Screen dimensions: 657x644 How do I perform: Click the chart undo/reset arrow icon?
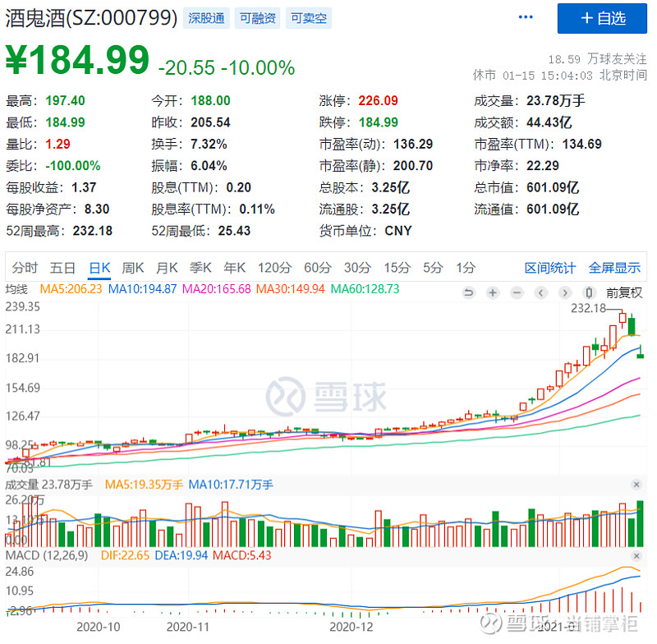(468, 292)
